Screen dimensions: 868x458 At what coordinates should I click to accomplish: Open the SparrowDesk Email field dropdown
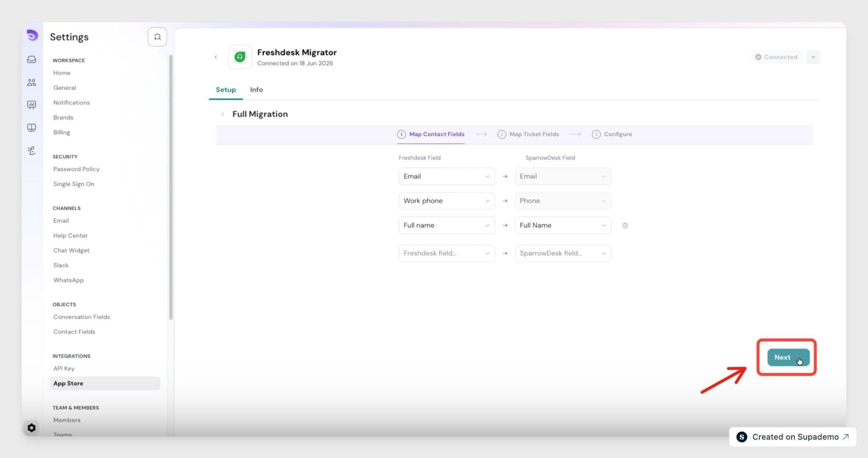coord(563,176)
